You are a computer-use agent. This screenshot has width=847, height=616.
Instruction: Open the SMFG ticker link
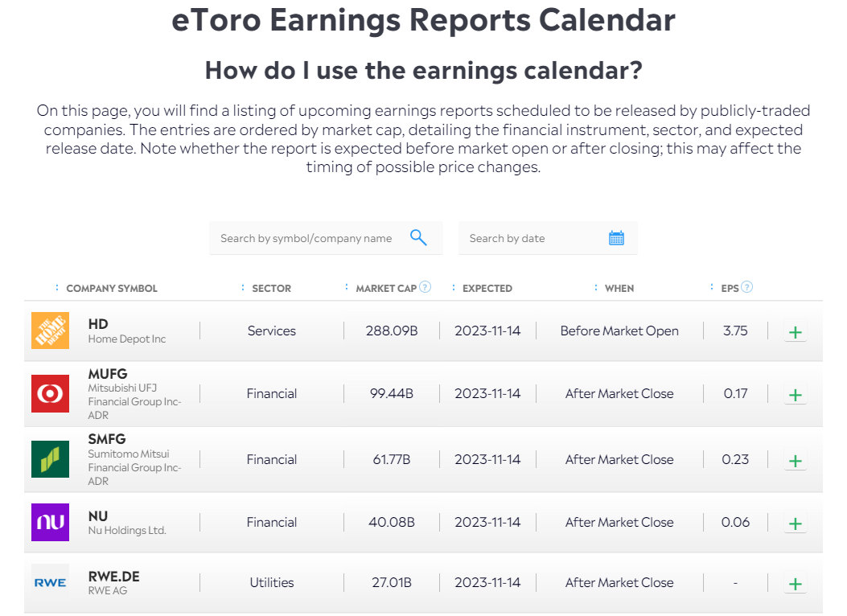107,439
